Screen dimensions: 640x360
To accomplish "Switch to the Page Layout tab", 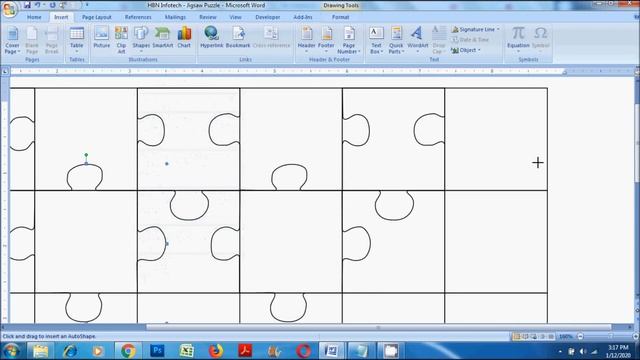I will point(97,17).
